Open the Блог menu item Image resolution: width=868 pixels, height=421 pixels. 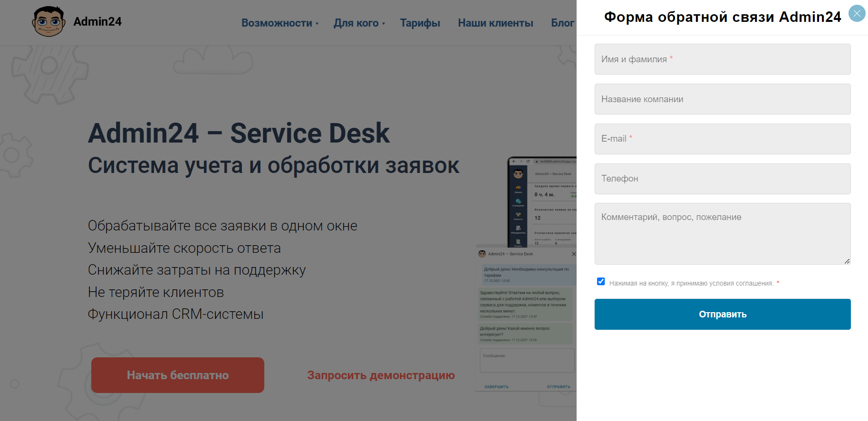pyautogui.click(x=563, y=23)
